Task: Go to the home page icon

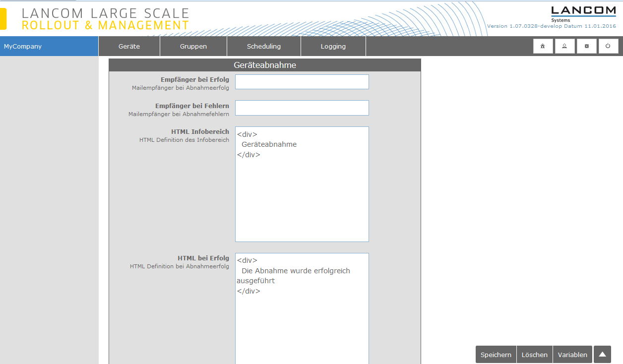Action: pos(543,46)
